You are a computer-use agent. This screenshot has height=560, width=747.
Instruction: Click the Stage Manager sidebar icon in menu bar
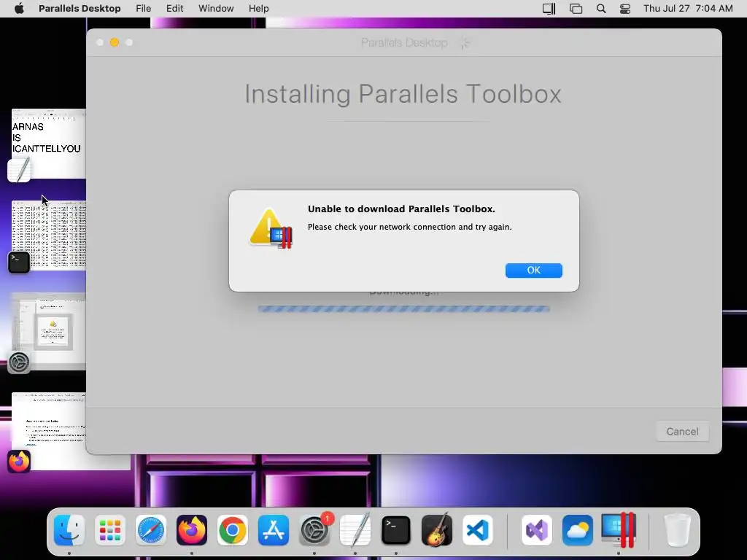549,8
